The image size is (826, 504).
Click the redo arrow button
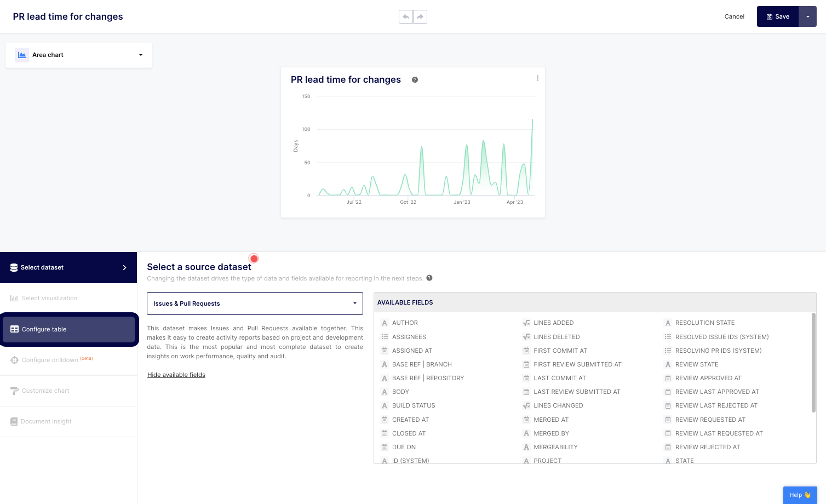coord(420,17)
